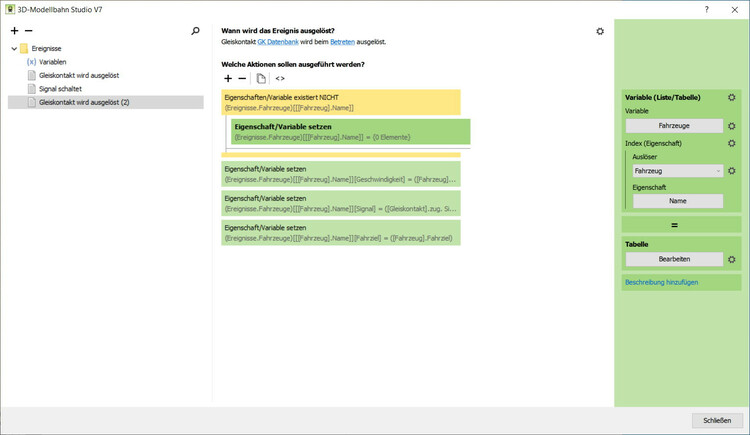Delete the selected action with the minus icon
750x435 pixels.
(242, 78)
